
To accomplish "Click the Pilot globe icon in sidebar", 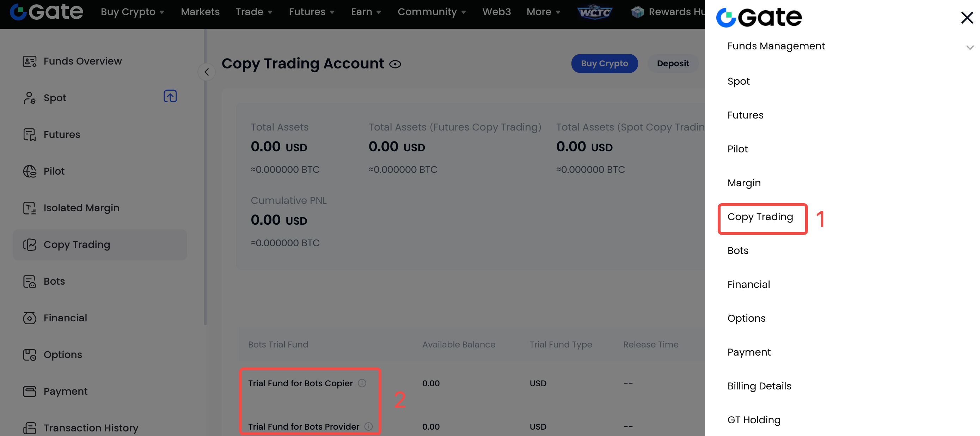I will click(x=29, y=171).
